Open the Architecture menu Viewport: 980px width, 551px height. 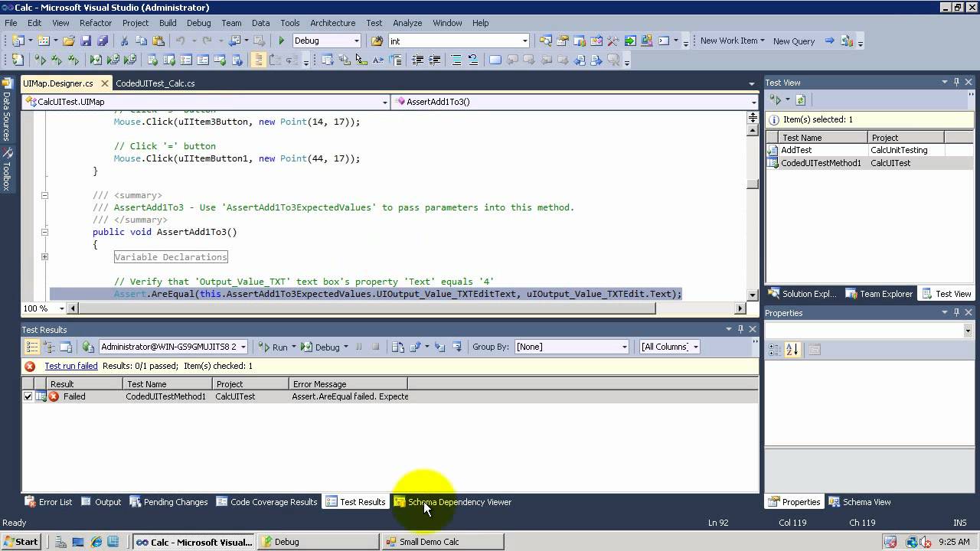coord(332,23)
